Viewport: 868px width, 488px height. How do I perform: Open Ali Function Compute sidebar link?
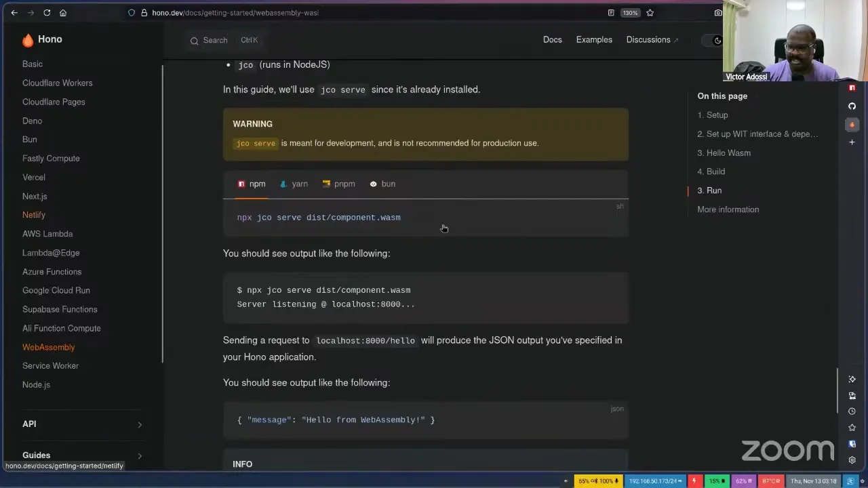[x=62, y=329]
